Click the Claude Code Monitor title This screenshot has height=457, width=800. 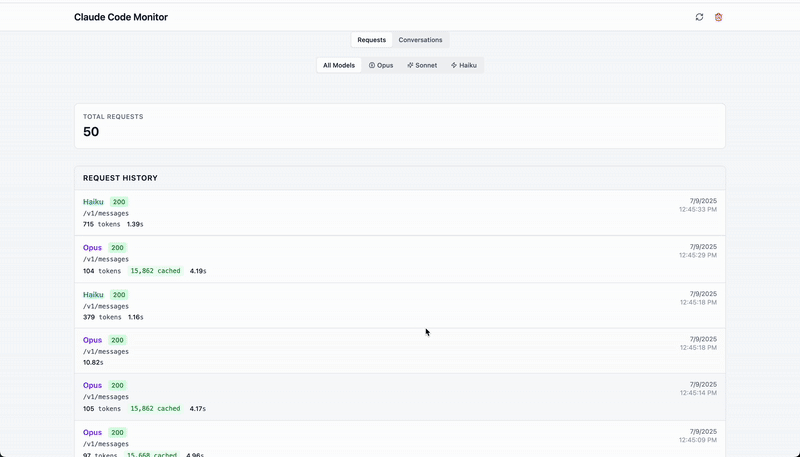tap(121, 17)
